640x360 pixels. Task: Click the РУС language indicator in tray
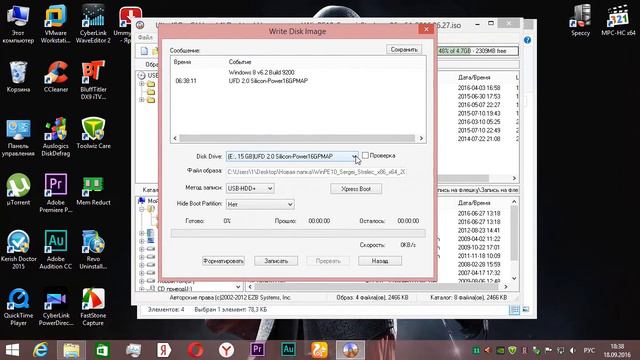pyautogui.click(x=589, y=350)
